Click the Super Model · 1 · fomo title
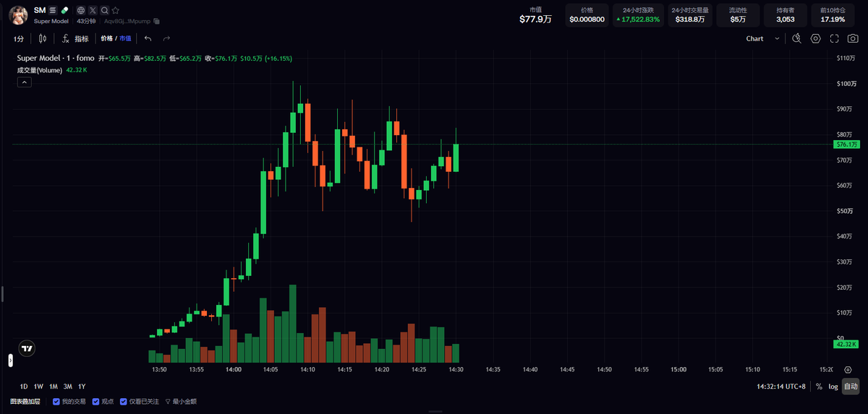868x414 pixels. coord(55,58)
